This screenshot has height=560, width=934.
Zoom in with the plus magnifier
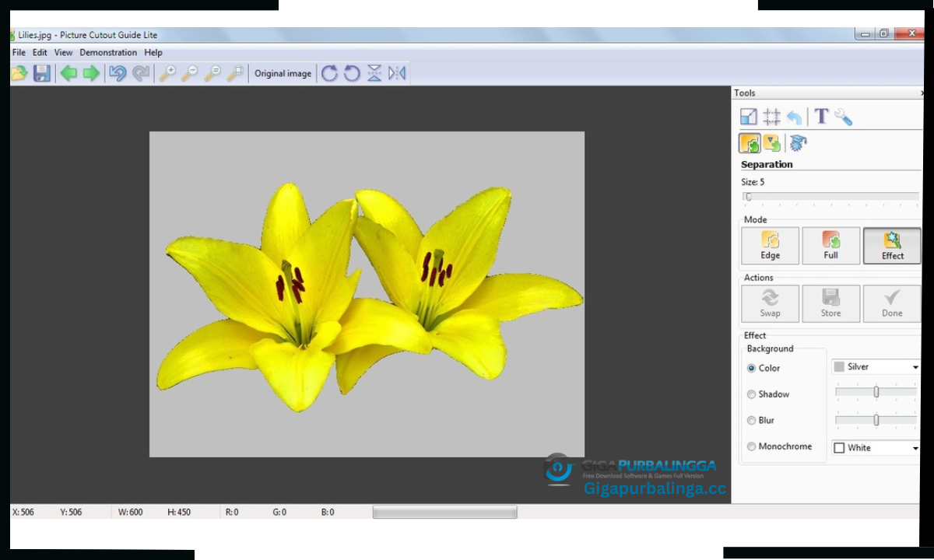pyautogui.click(x=167, y=73)
